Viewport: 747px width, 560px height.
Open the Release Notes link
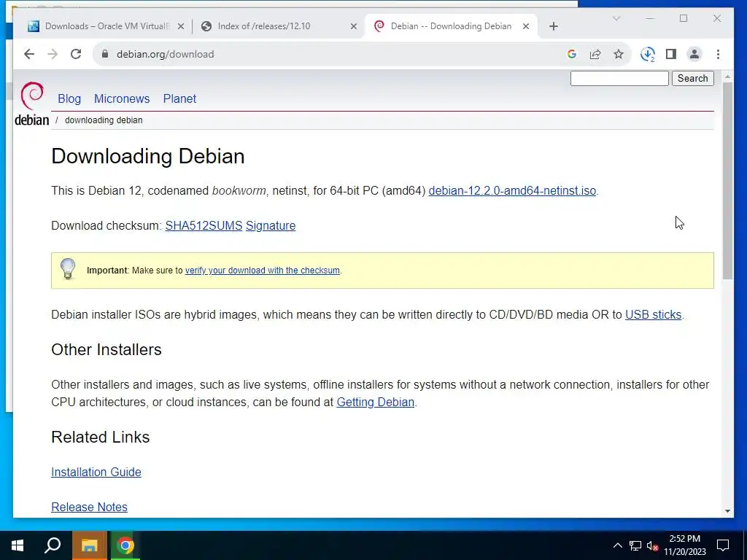tap(90, 507)
